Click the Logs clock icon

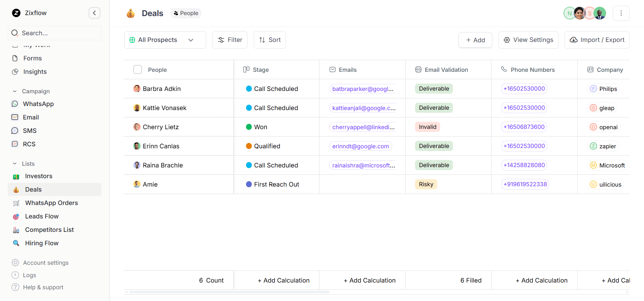pyautogui.click(x=15, y=275)
